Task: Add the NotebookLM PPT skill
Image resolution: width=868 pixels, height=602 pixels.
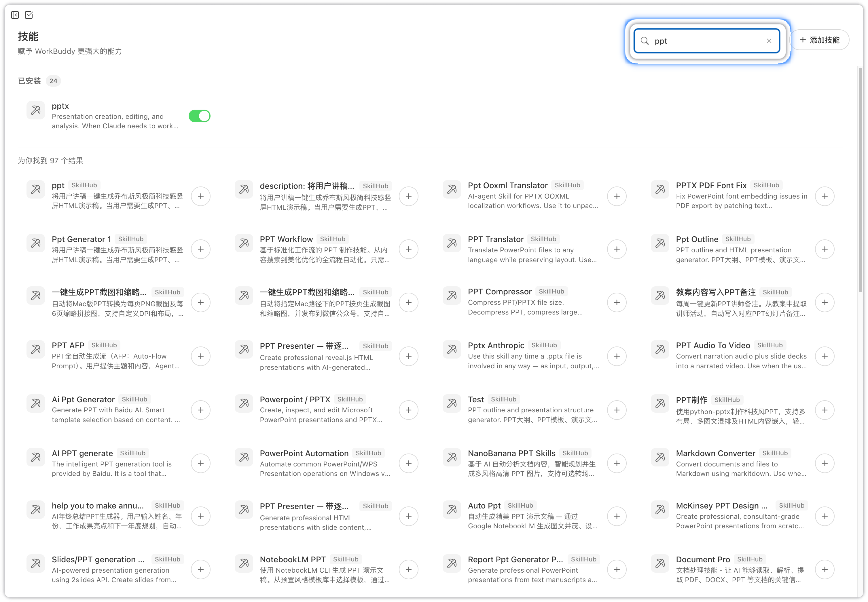Action: (x=408, y=569)
